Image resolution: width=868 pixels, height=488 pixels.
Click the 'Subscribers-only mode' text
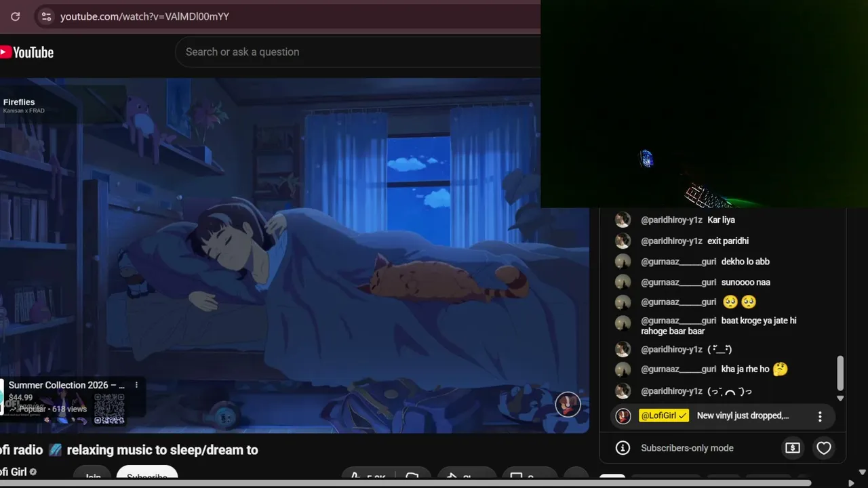pyautogui.click(x=687, y=448)
